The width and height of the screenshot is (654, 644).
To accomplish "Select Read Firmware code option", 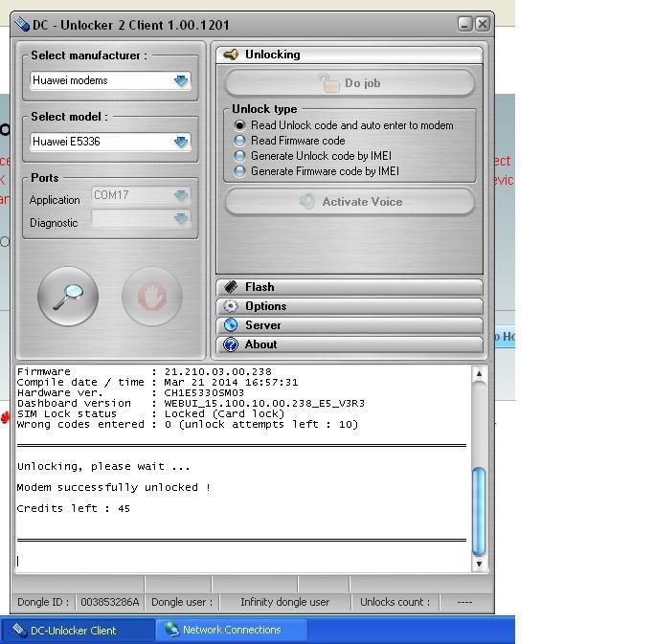I will click(240, 141).
